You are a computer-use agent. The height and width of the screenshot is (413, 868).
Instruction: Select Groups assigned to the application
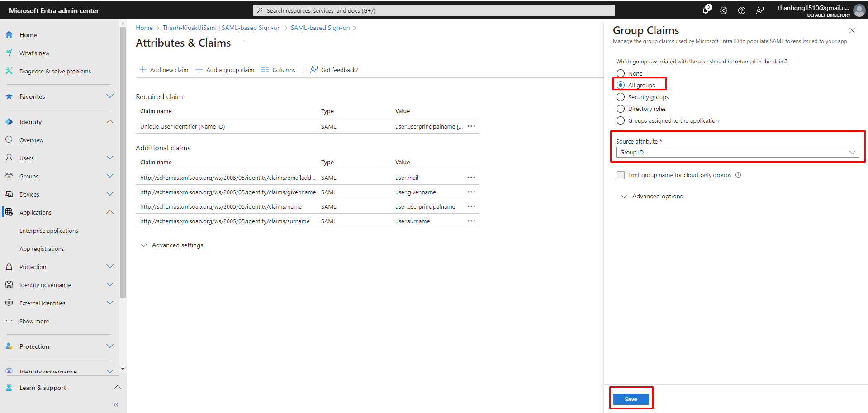tap(621, 120)
